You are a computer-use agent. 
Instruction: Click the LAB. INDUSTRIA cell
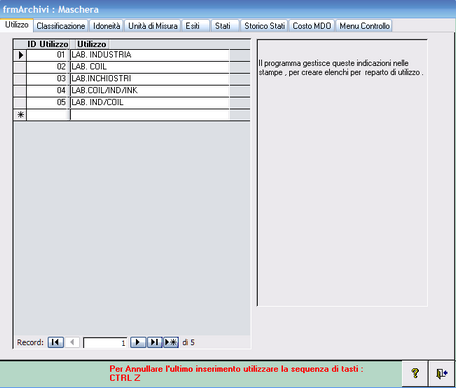pos(150,55)
